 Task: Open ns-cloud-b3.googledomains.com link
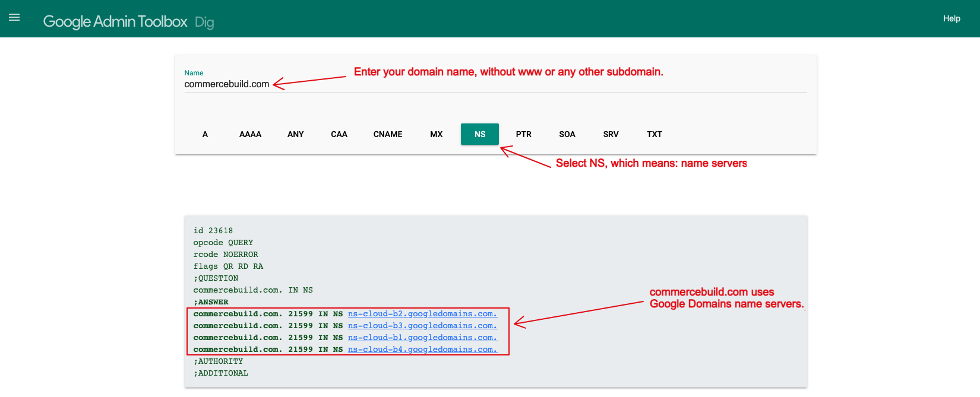(x=422, y=326)
